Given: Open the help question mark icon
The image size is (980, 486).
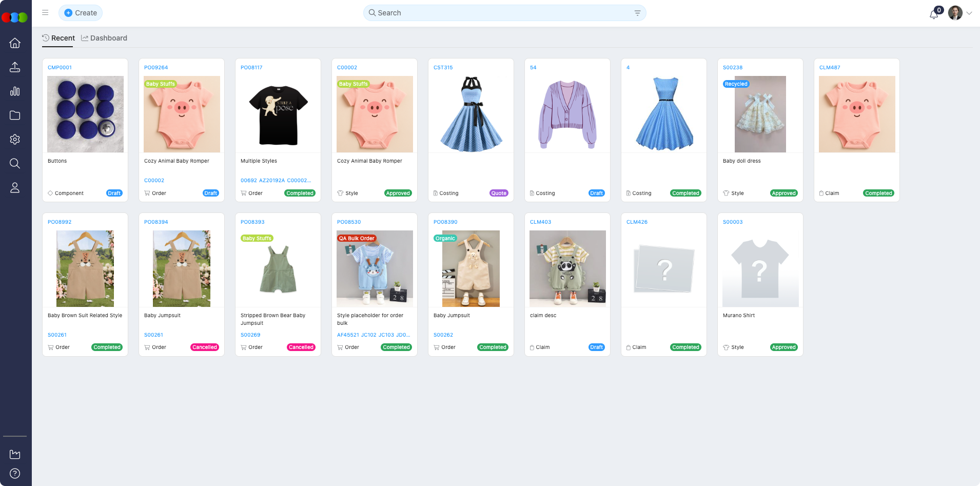Looking at the screenshot, I should 15,473.
